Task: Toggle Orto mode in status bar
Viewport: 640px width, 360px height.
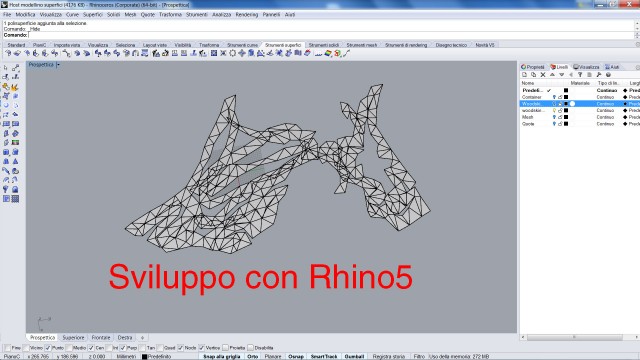Action: point(253,356)
